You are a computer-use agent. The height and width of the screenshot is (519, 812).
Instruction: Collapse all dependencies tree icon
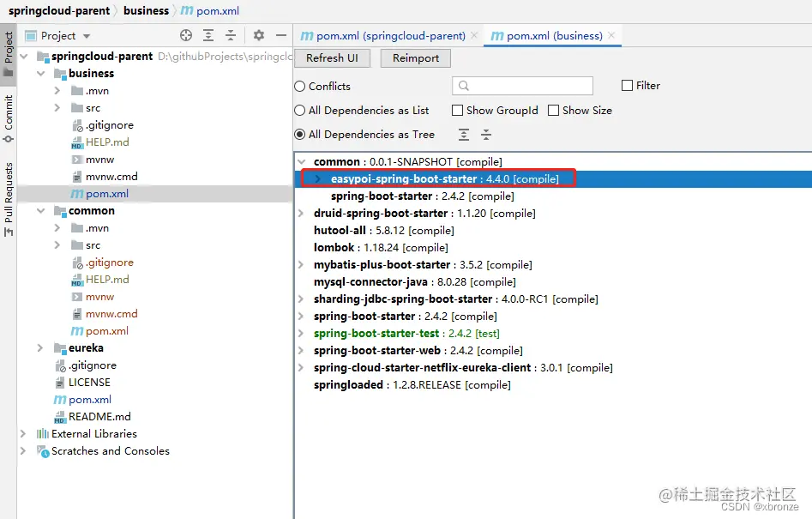pyautogui.click(x=486, y=135)
